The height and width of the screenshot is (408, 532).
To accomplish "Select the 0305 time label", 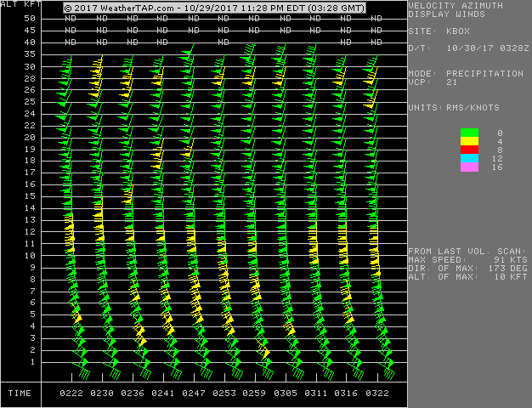I will pyautogui.click(x=286, y=393).
